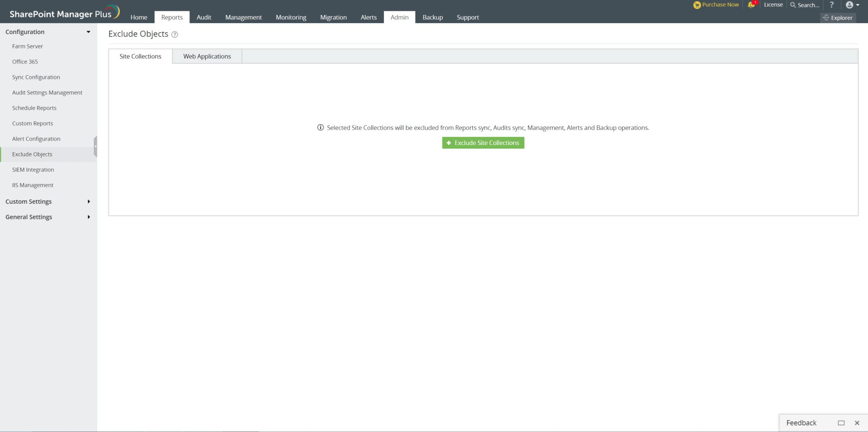
Task: Expand the Custom Settings section
Action: 88,201
